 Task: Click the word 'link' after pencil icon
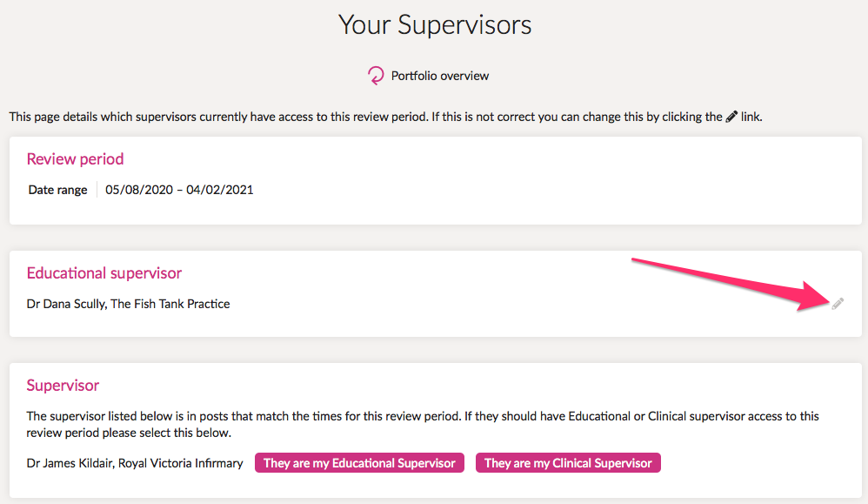click(x=750, y=117)
